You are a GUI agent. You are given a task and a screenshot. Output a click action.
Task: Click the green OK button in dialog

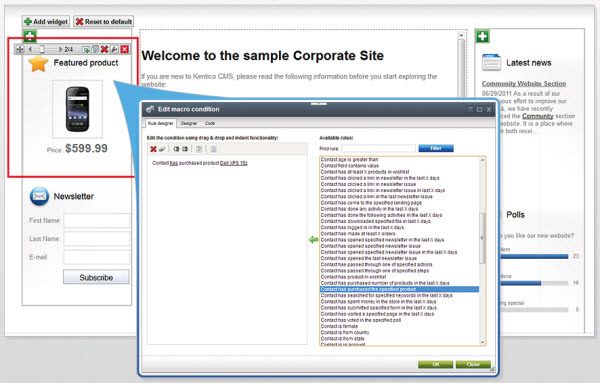[435, 364]
